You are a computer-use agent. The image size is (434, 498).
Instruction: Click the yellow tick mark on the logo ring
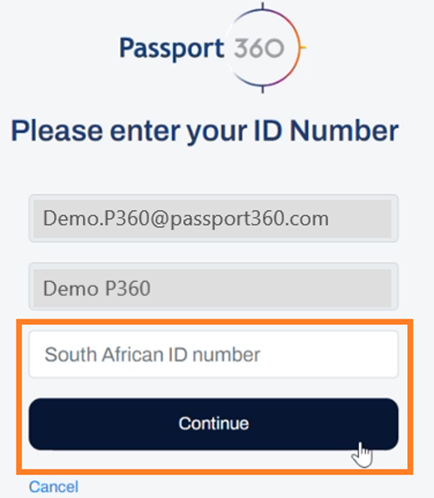pos(303,47)
